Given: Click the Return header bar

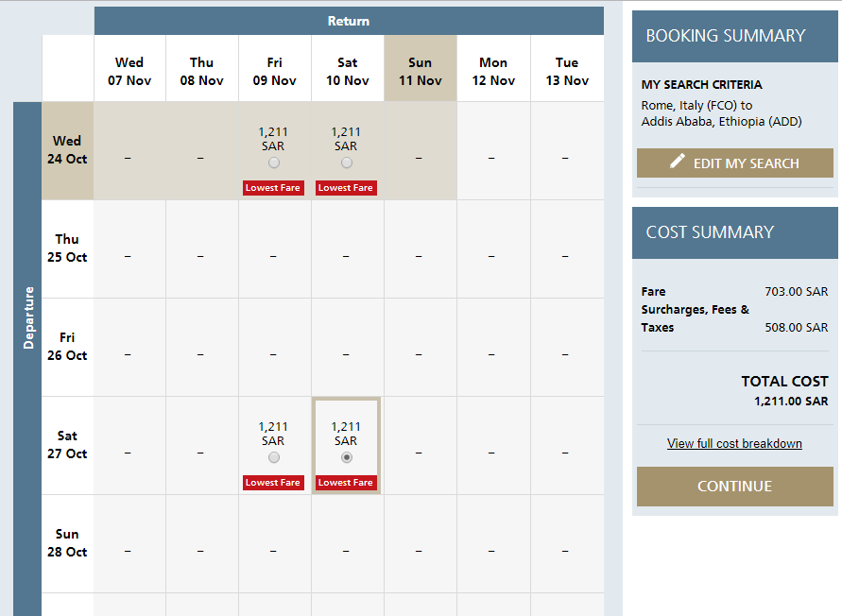Looking at the screenshot, I should tap(349, 21).
